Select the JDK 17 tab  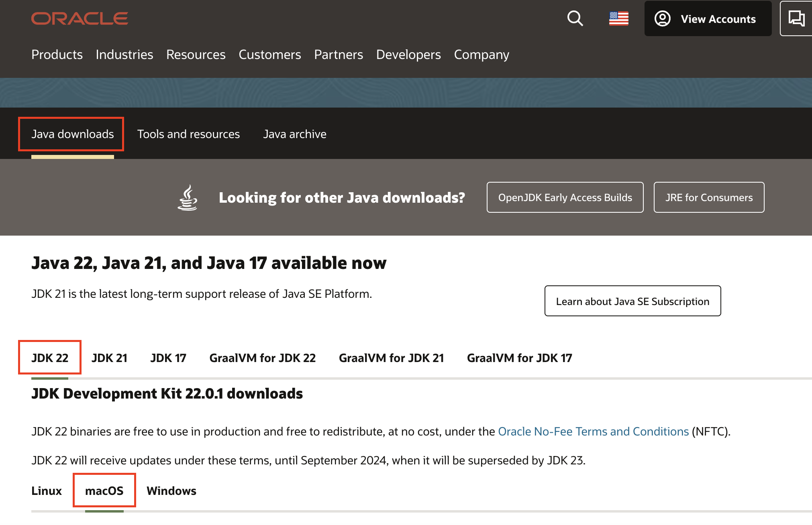[168, 358]
